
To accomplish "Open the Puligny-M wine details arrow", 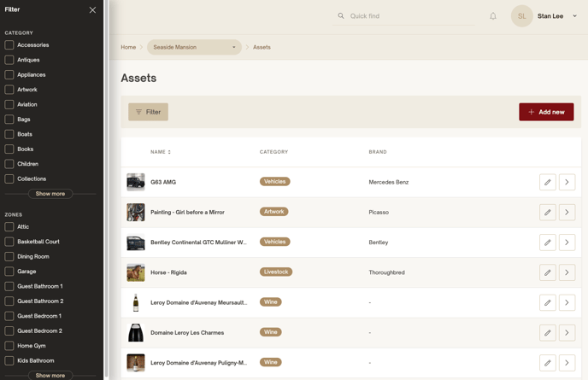I will click(567, 363).
